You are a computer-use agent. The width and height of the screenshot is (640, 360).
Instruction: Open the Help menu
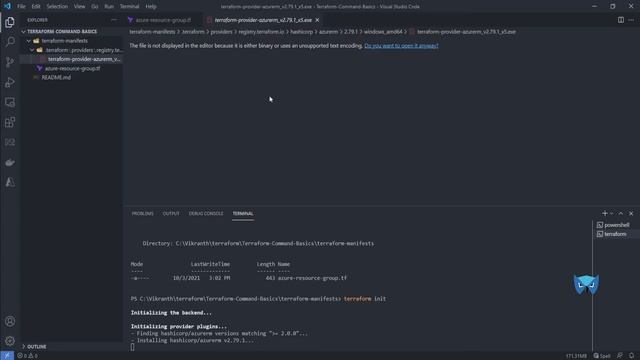tap(151, 7)
